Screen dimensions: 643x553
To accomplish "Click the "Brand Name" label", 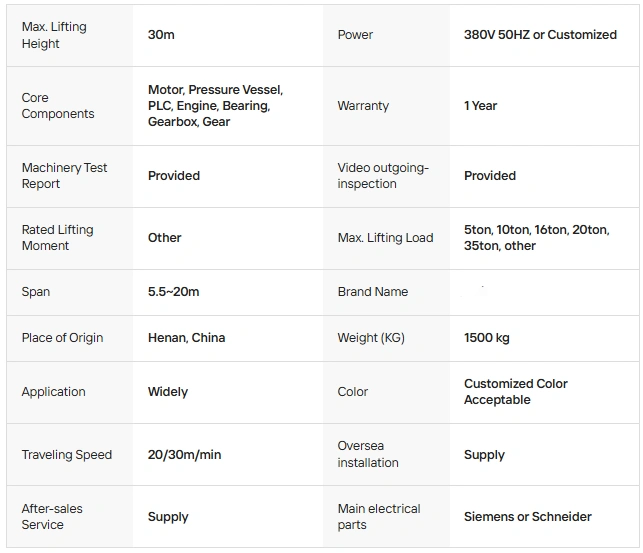I will point(373,292).
